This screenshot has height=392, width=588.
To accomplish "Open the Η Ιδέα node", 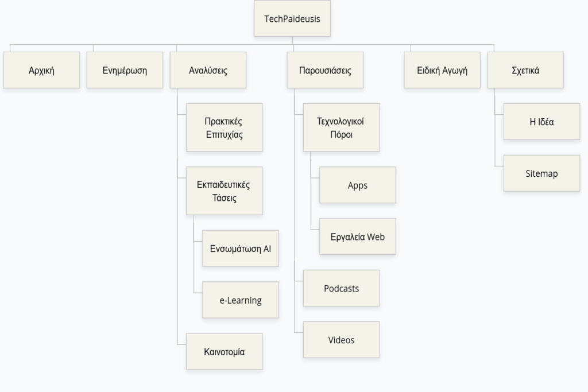I will coord(541,122).
